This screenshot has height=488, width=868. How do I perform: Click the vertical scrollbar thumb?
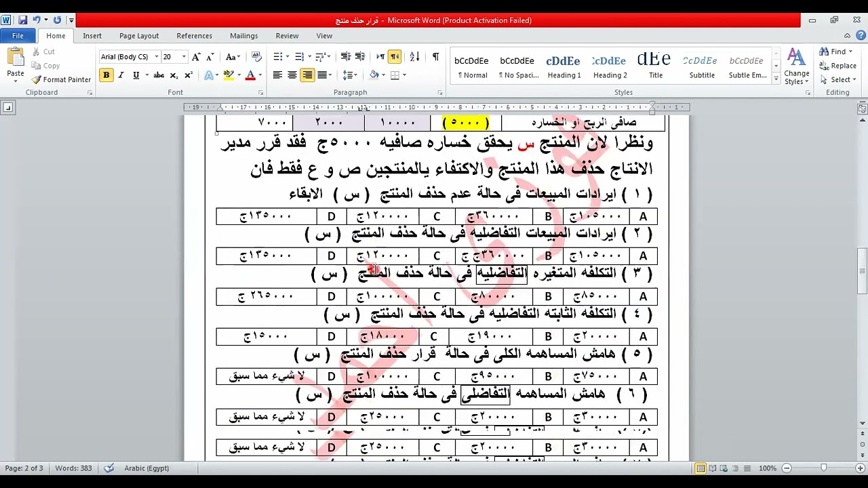click(862, 271)
